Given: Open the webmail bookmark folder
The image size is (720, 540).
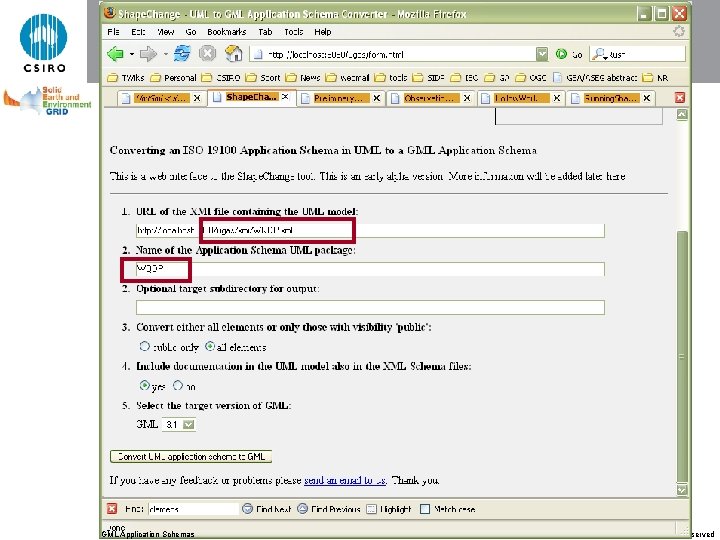Looking at the screenshot, I should [348, 78].
